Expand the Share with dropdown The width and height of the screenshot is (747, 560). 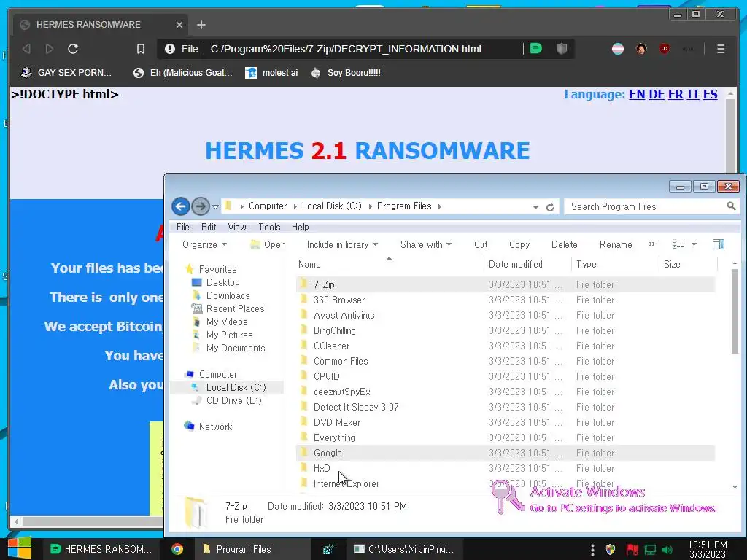coord(426,244)
